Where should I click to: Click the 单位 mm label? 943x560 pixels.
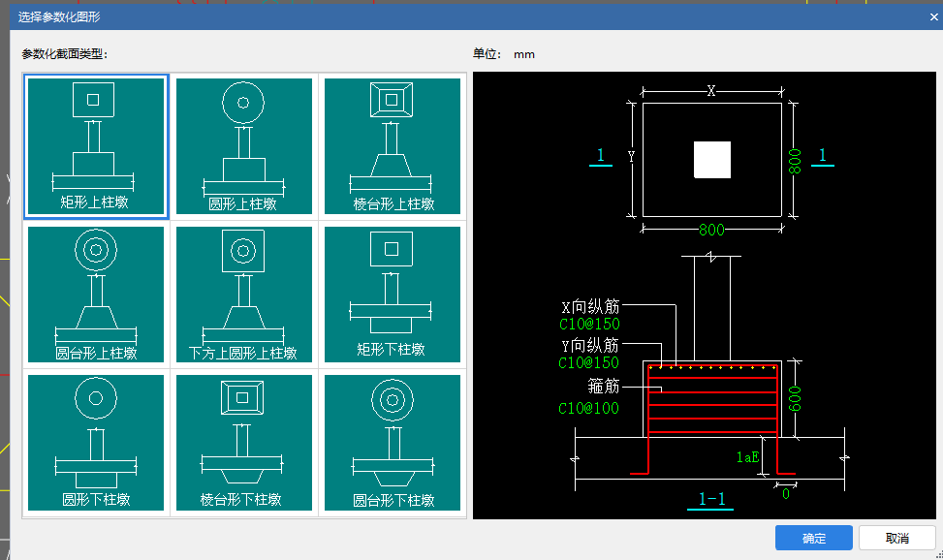point(504,54)
